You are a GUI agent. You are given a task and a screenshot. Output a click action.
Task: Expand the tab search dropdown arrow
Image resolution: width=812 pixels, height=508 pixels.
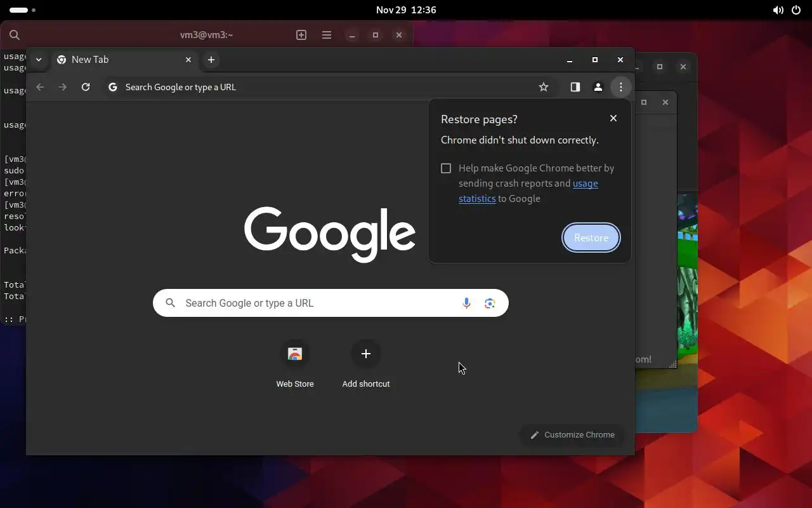39,60
